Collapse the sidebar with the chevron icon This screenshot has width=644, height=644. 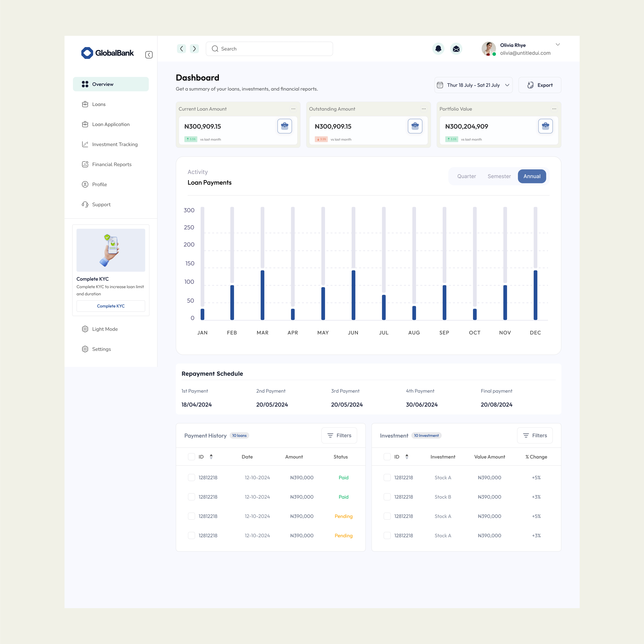[149, 55]
